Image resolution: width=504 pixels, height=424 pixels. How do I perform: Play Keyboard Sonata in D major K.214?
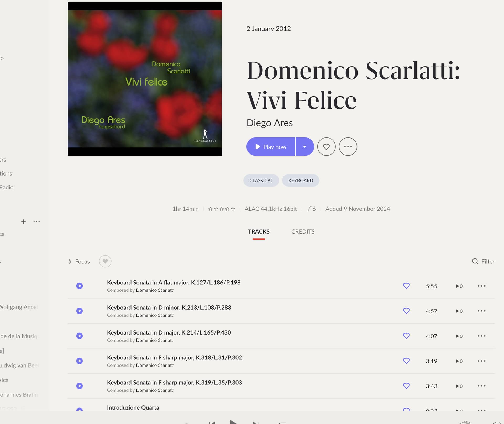[x=80, y=336]
